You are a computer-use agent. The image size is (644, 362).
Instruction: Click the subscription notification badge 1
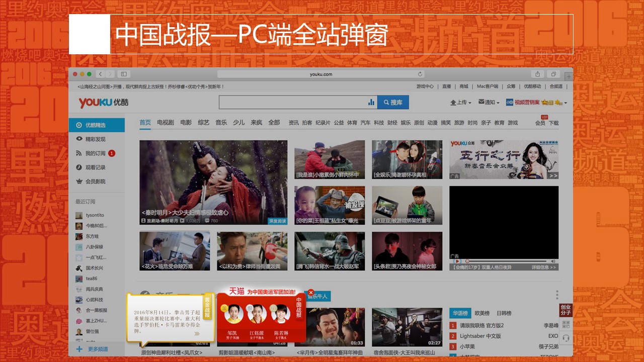[112, 153]
